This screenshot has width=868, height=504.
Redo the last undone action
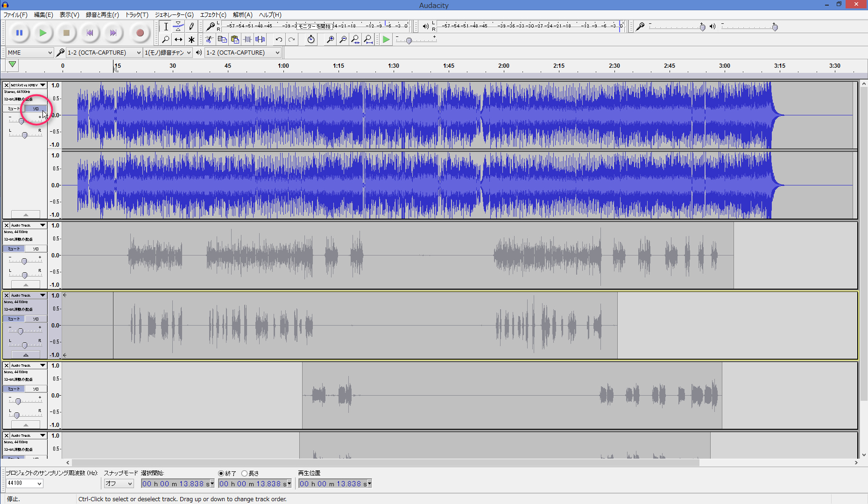click(291, 40)
